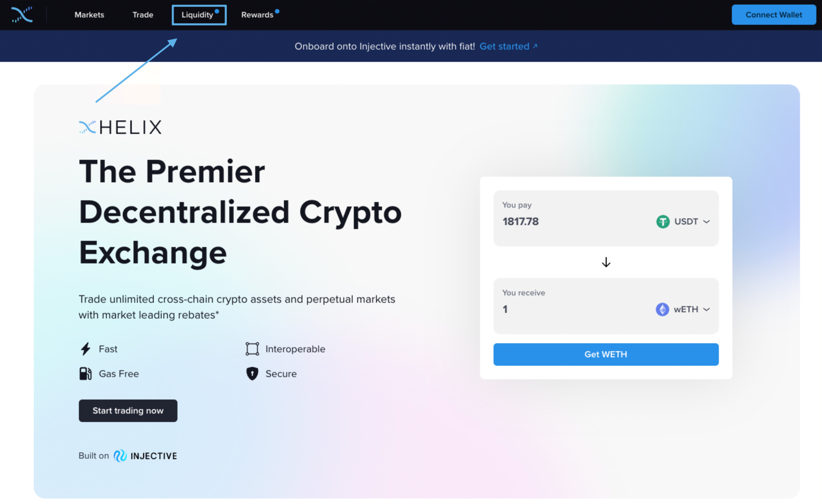822x504 pixels.
Task: Click the Start trading now button
Action: [x=128, y=410]
